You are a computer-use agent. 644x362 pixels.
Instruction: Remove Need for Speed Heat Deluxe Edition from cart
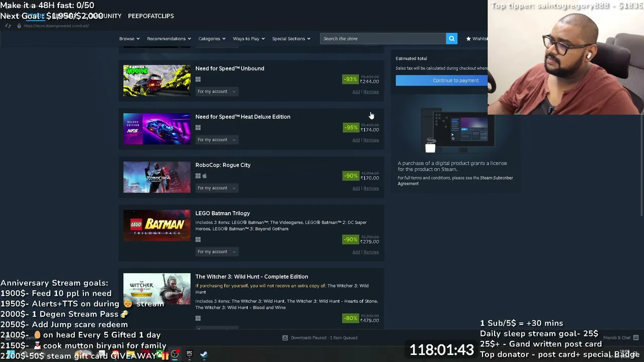[371, 140]
